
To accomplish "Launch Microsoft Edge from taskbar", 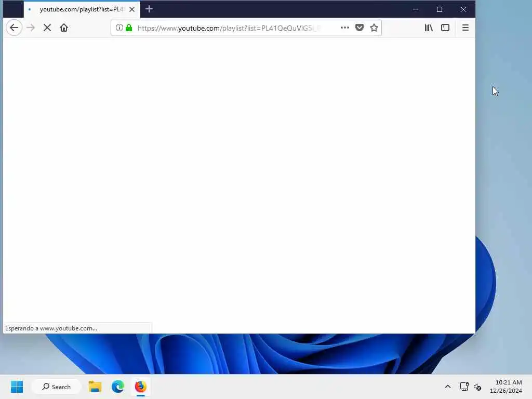I will 118,387.
